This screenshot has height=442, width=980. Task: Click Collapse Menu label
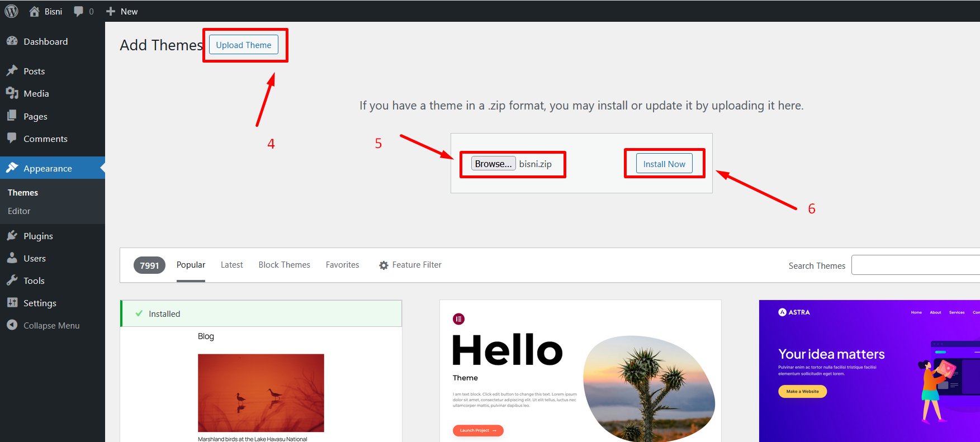coord(51,325)
